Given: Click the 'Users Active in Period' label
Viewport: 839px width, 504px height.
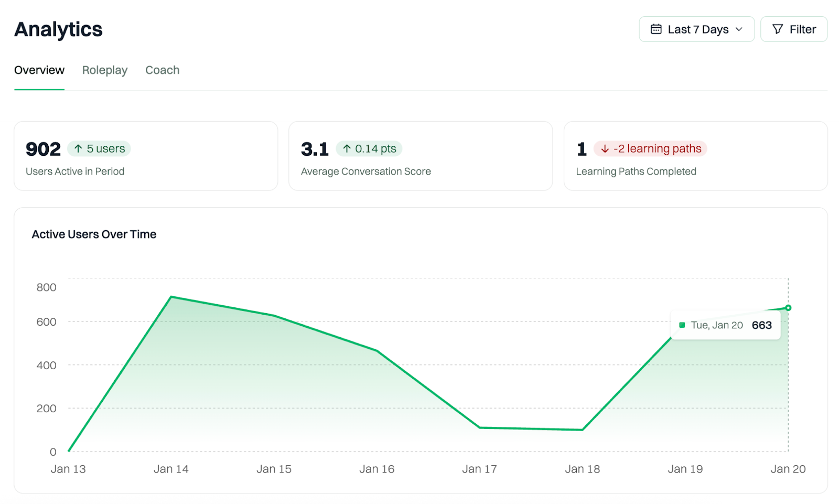Looking at the screenshot, I should coord(75,171).
